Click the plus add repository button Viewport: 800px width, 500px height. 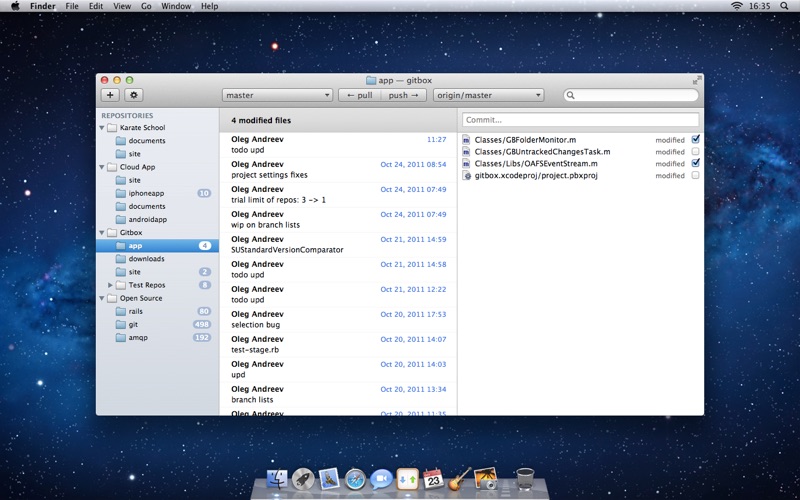tap(110, 95)
